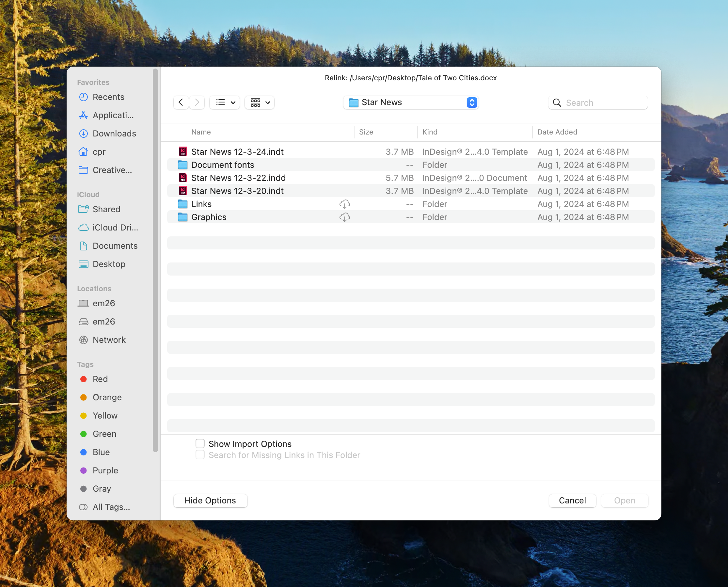The width and height of the screenshot is (728, 587).
Task: Open the Network location in sidebar
Action: pos(109,340)
